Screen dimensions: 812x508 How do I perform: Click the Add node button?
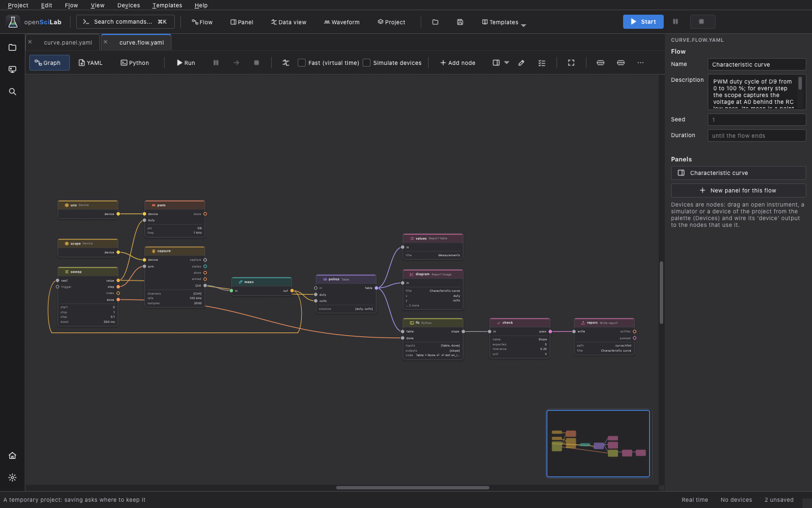click(x=457, y=63)
